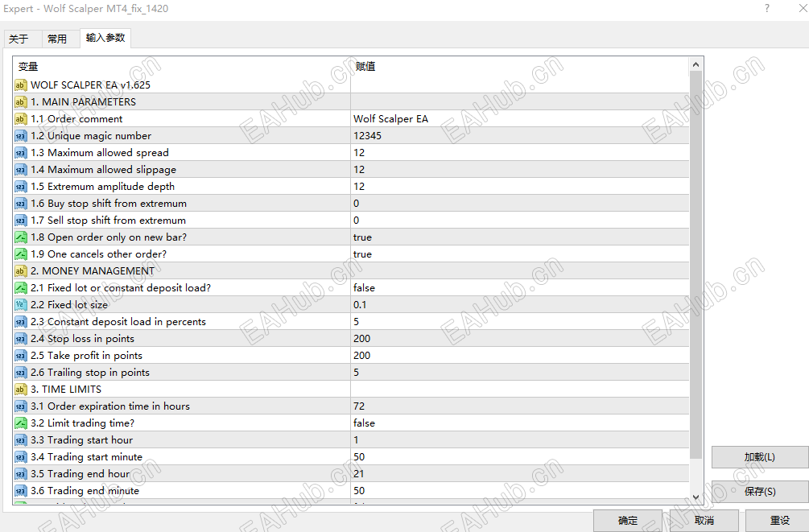Click the integer icon beside 2.3 Constant deposit load

pyautogui.click(x=21, y=322)
